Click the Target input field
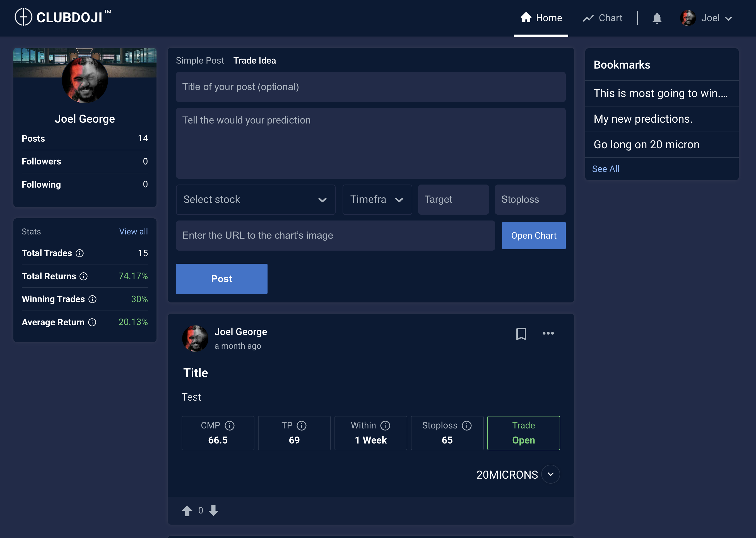The height and width of the screenshot is (538, 756). pyautogui.click(x=453, y=199)
